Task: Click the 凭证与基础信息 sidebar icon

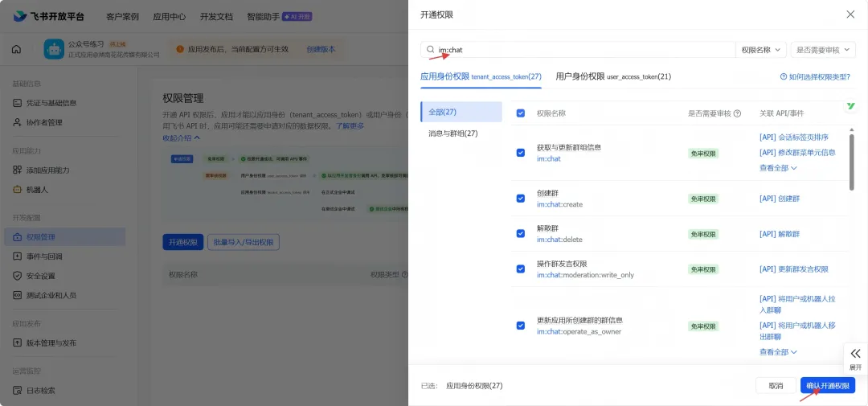Action: (17, 102)
